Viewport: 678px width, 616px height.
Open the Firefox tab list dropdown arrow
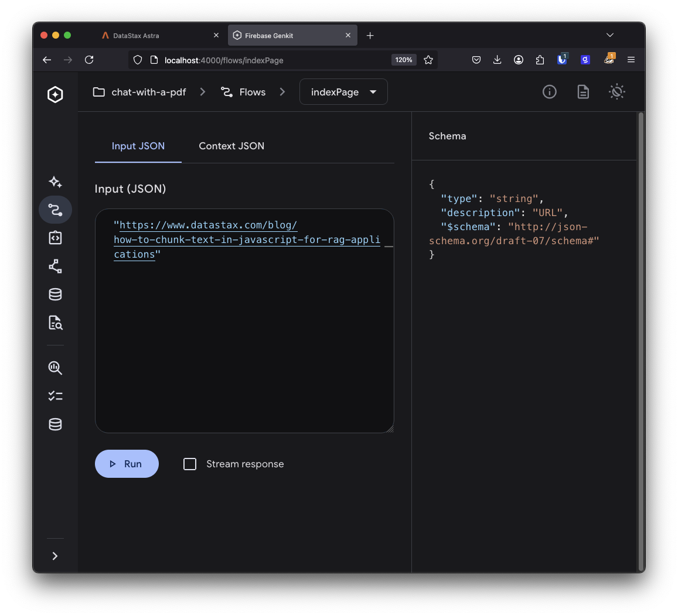click(x=610, y=35)
